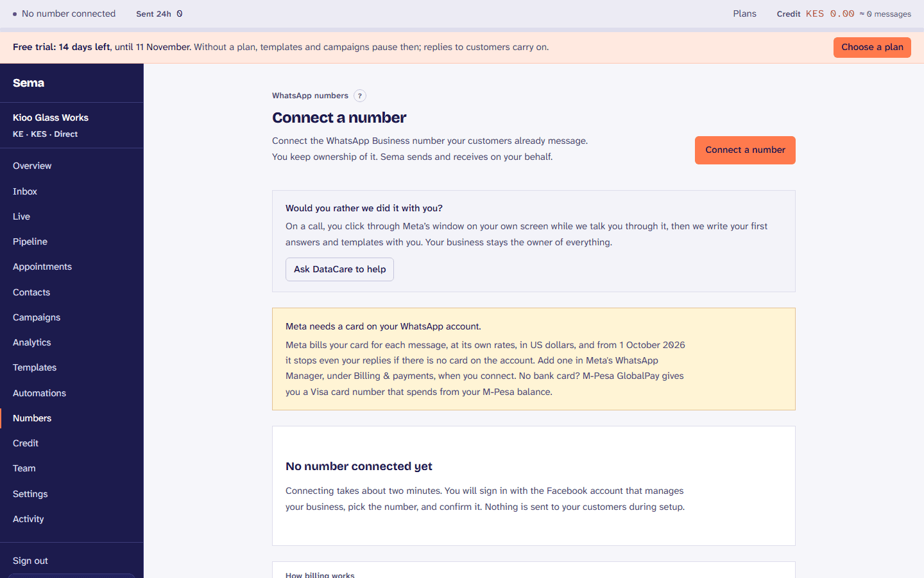Click the WhatsApp numbers breadcrumb label
This screenshot has height=578, width=924.
point(310,96)
